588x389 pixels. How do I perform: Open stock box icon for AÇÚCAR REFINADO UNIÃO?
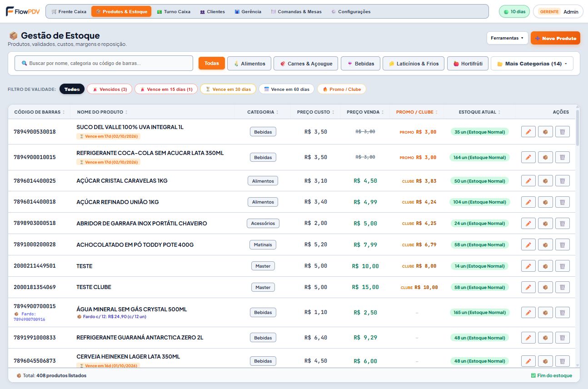545,202
